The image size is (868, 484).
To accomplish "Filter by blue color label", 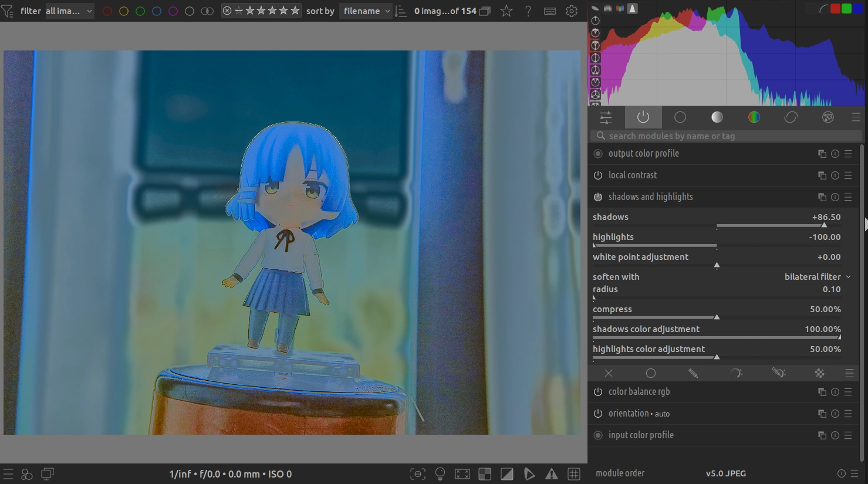I will (x=157, y=11).
